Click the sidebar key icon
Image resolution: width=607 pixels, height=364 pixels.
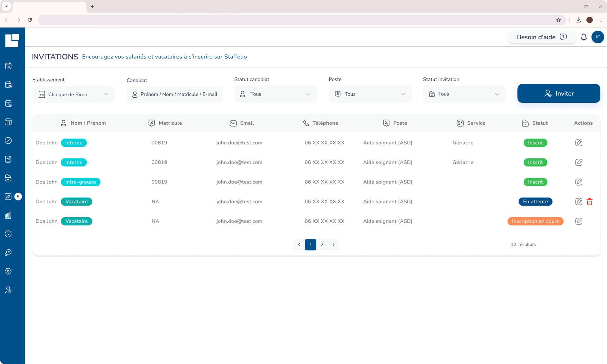8,253
